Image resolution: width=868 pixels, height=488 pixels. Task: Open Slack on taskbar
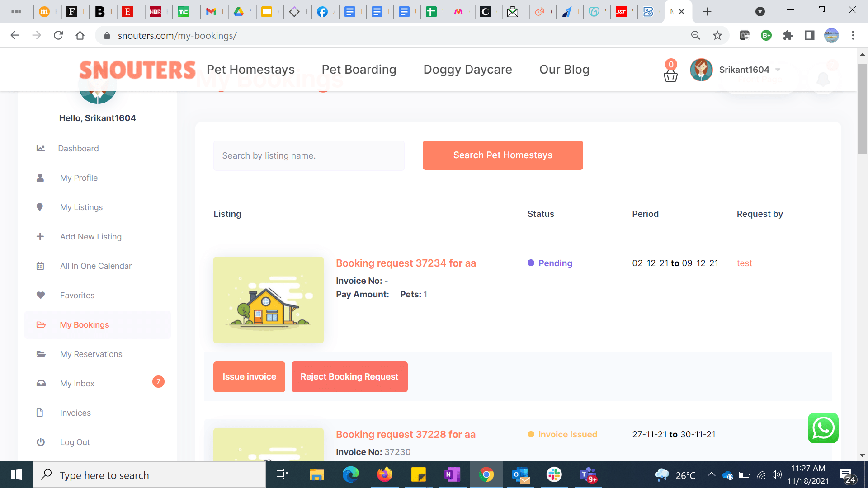point(554,475)
